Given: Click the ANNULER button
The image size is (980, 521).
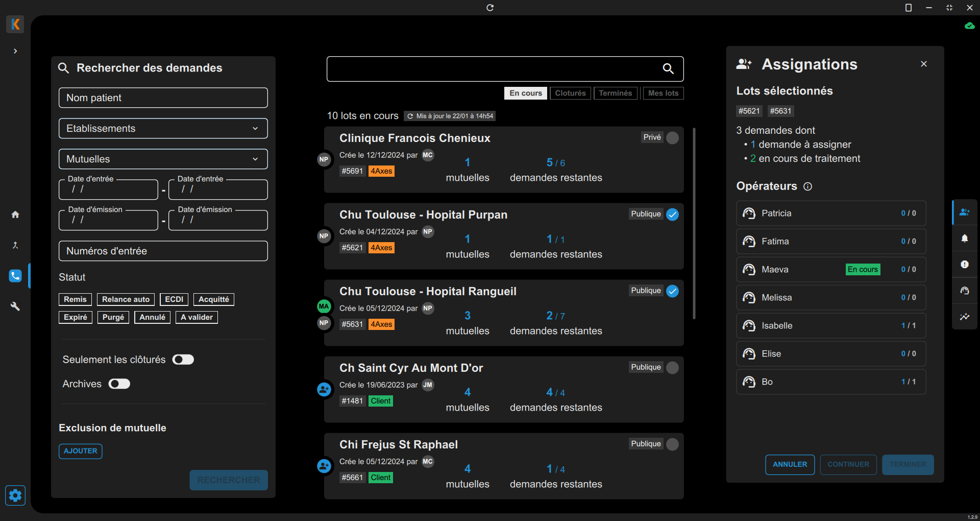Looking at the screenshot, I should point(790,465).
